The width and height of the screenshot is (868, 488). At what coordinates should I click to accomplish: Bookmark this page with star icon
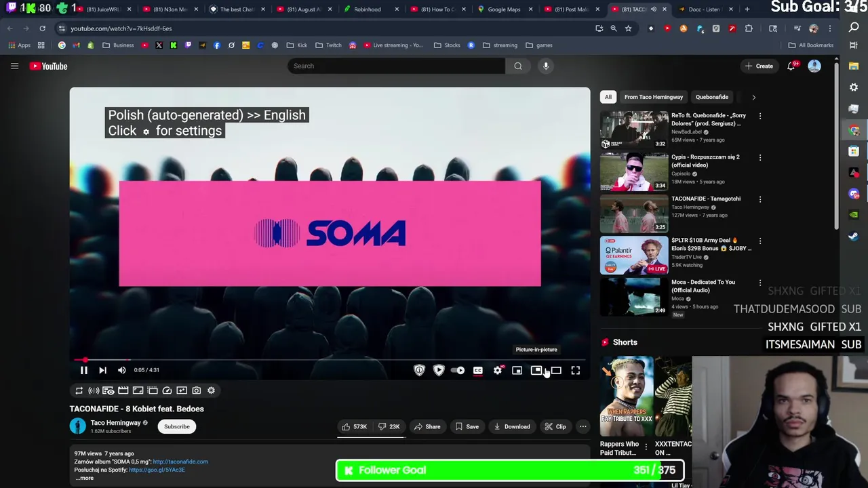(x=629, y=28)
